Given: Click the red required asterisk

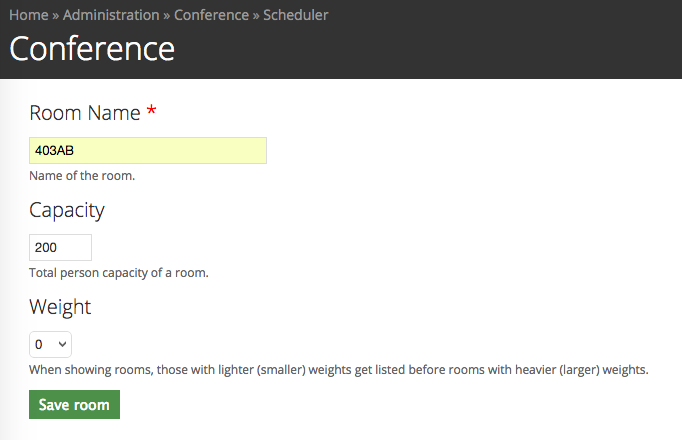Looking at the screenshot, I should [x=151, y=110].
